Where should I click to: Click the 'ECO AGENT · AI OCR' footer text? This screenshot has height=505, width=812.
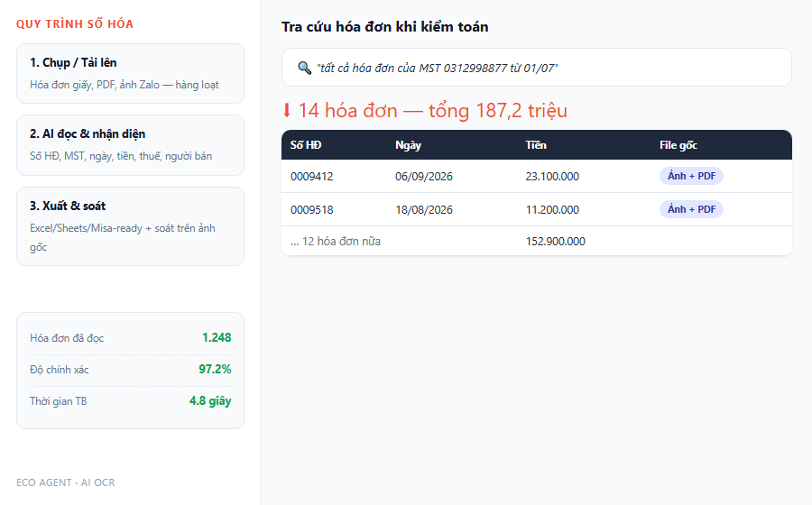[x=66, y=482]
